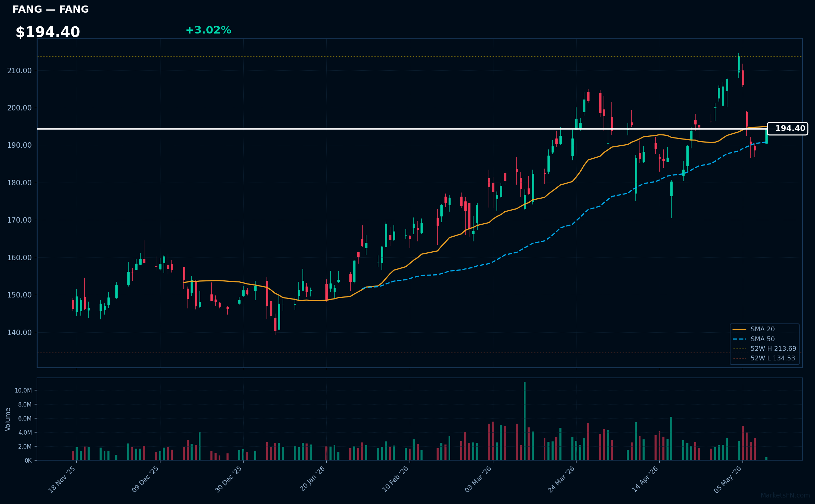Click the 210.00 price axis label

pyautogui.click(x=20, y=70)
